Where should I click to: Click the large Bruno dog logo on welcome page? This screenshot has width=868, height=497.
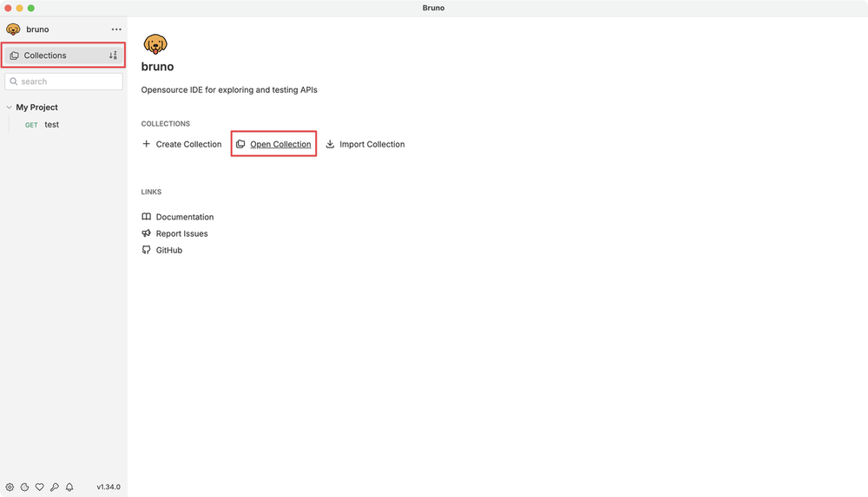coord(155,44)
